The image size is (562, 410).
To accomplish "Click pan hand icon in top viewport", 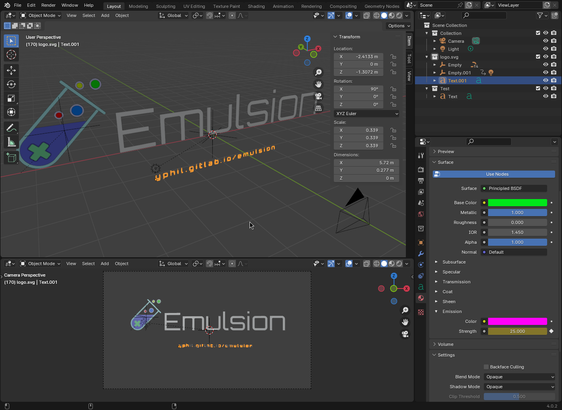I will point(318,84).
